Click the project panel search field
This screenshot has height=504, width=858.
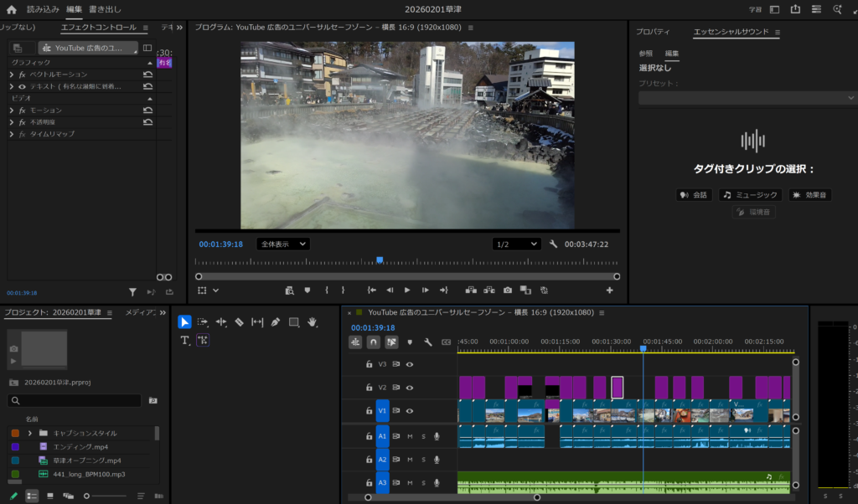pos(75,401)
